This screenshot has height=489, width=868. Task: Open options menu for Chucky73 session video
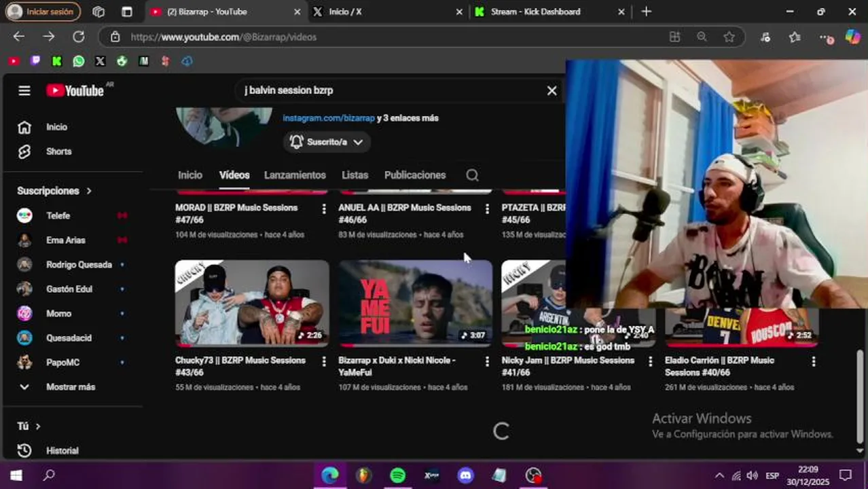[323, 362]
